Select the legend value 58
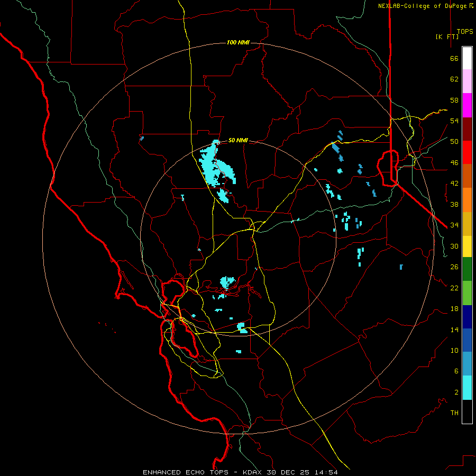 tap(454, 100)
